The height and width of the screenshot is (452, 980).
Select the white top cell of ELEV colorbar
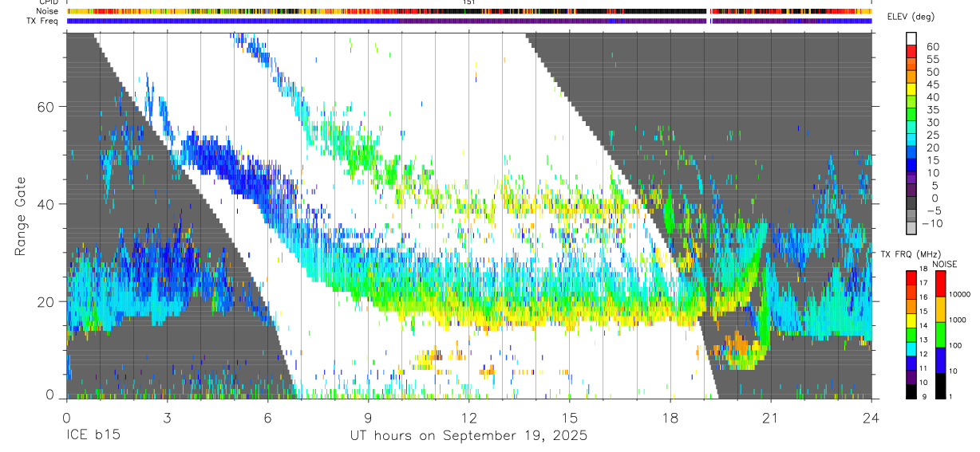pos(911,37)
